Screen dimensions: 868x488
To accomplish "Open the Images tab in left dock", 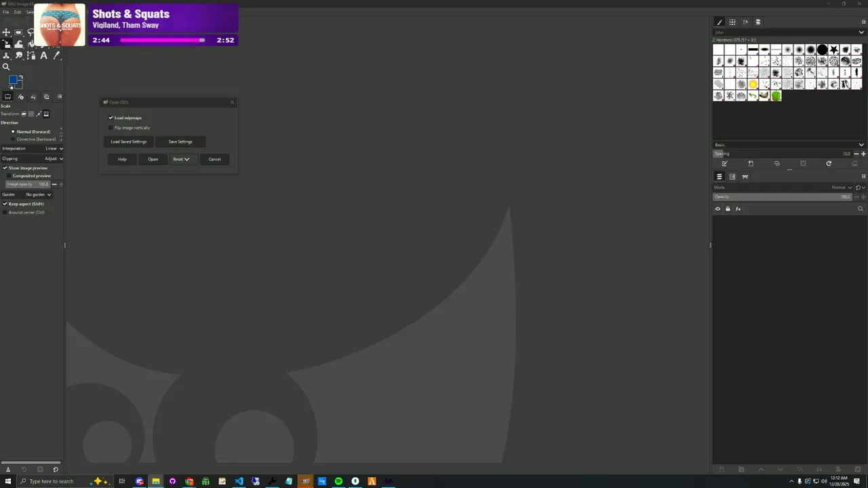I will click(46, 97).
